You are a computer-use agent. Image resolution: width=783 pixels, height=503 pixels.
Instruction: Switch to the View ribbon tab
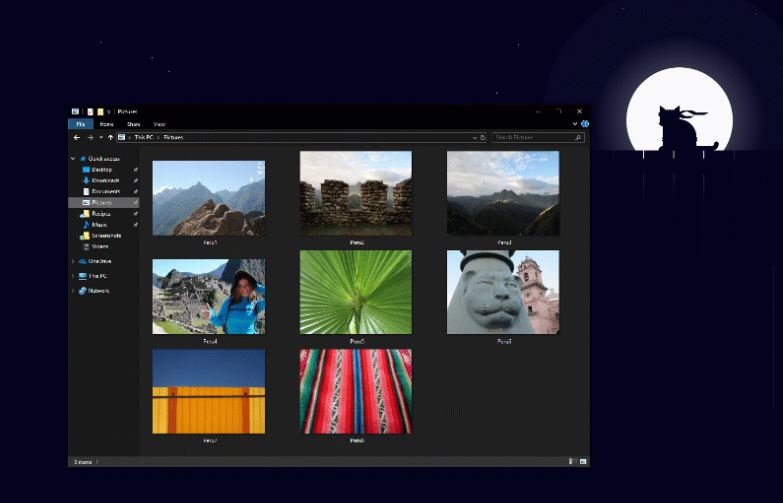159,124
